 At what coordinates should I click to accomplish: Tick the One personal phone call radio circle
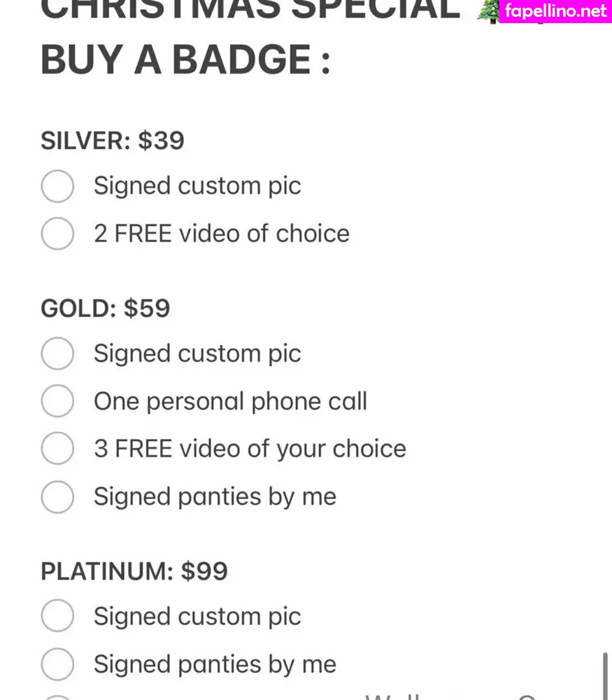tap(57, 402)
